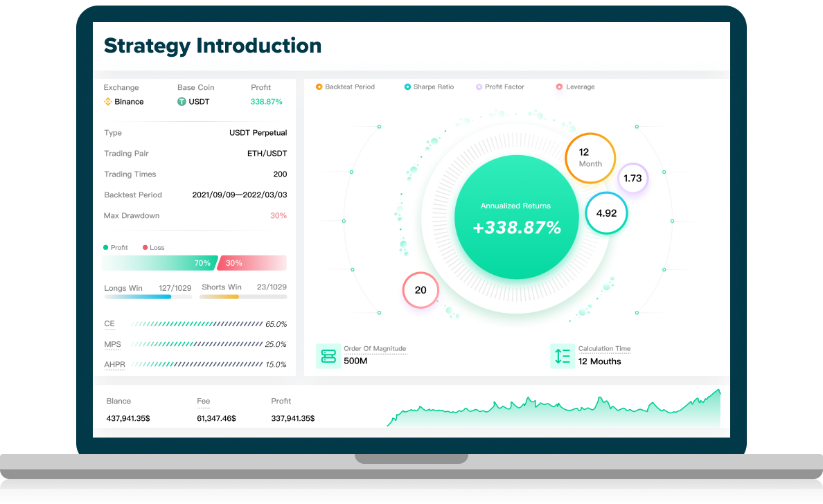Screen dimensions: 823x504
Task: Click the Exchange column header
Action: pyautogui.click(x=121, y=88)
